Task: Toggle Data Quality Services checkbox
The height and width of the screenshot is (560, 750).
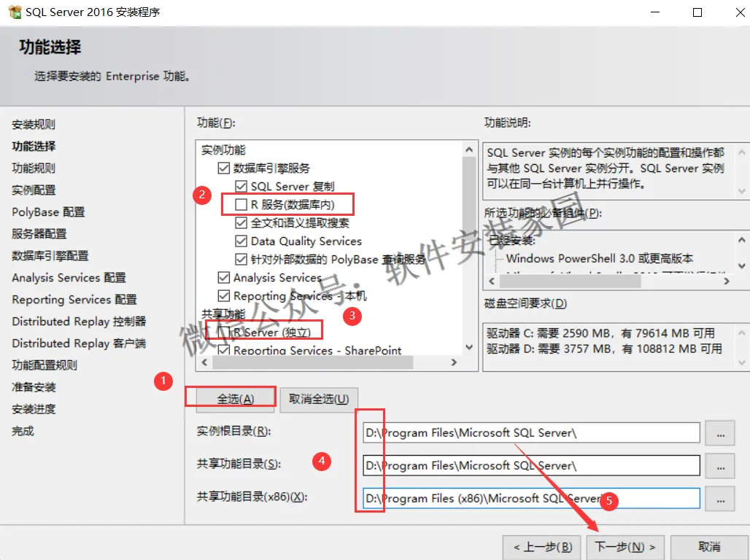Action: point(241,241)
